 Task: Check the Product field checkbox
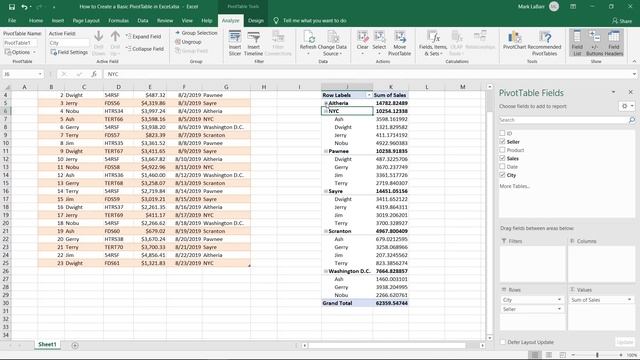(x=502, y=150)
